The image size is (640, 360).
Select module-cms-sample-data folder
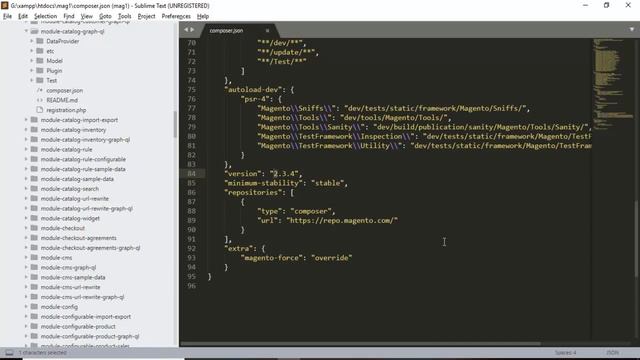pyautogui.click(x=73, y=277)
